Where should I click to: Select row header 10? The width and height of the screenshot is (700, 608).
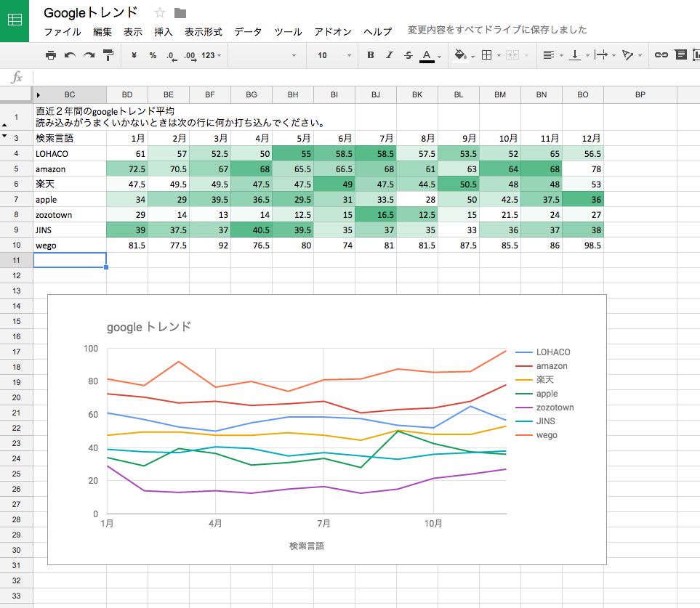point(17,245)
